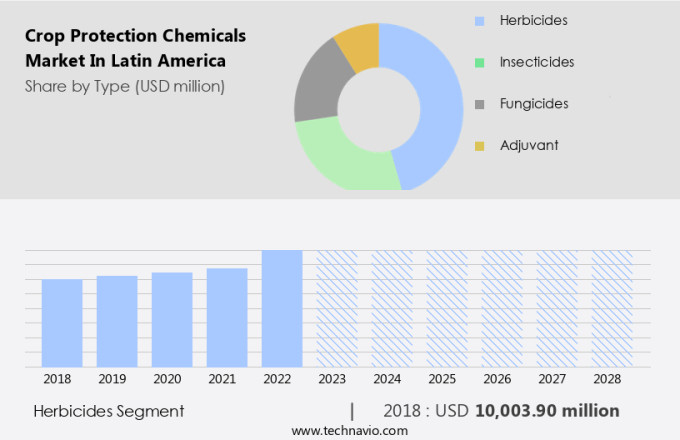The height and width of the screenshot is (440, 680).
Task: Click the 2018 bar in chart
Action: click(x=62, y=323)
